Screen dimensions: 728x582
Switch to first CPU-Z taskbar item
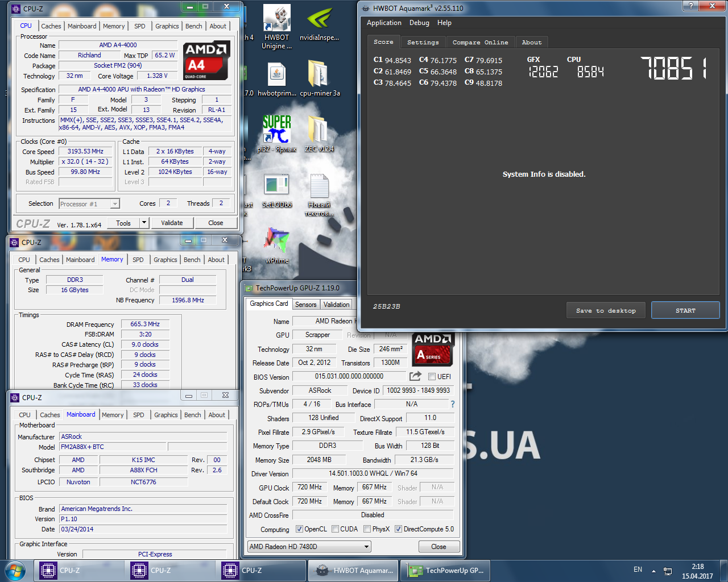pyautogui.click(x=78, y=571)
